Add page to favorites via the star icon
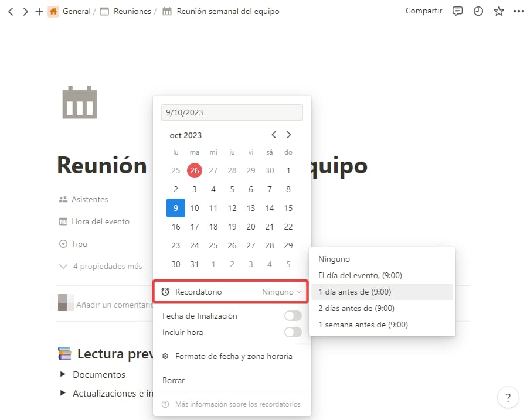Screen dimensions: 527x420 click(498, 11)
